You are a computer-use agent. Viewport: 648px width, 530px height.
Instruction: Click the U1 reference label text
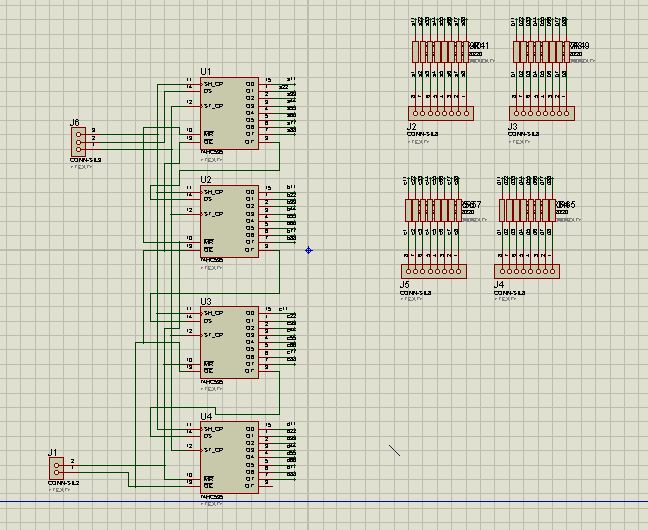[206, 72]
